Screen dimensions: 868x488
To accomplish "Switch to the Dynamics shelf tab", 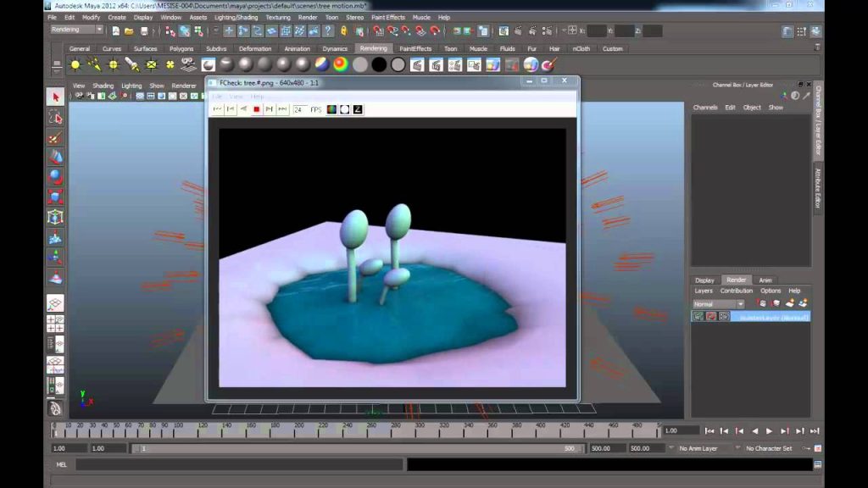I will [335, 48].
